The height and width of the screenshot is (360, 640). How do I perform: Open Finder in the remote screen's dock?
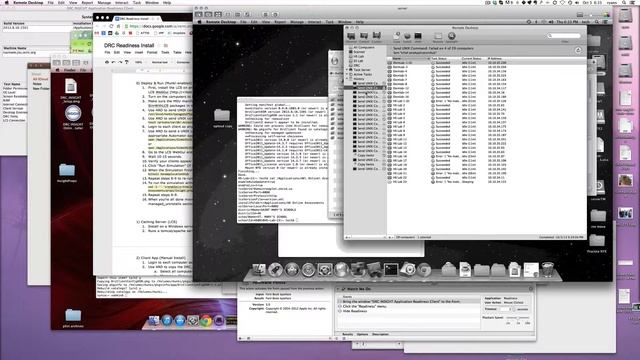[x=259, y=270]
